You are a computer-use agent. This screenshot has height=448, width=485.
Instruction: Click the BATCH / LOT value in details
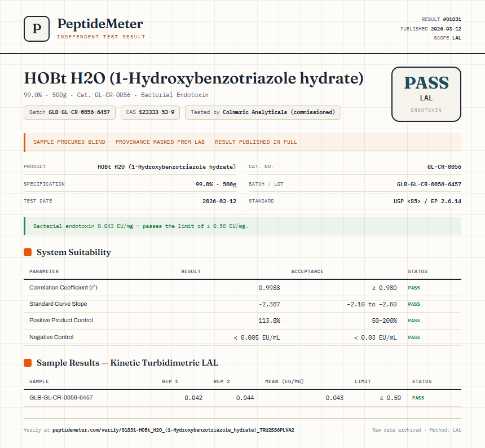click(429, 184)
